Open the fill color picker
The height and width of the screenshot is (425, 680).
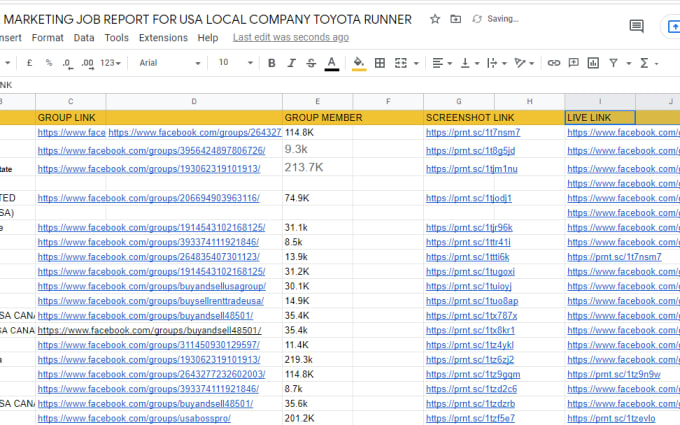click(359, 63)
